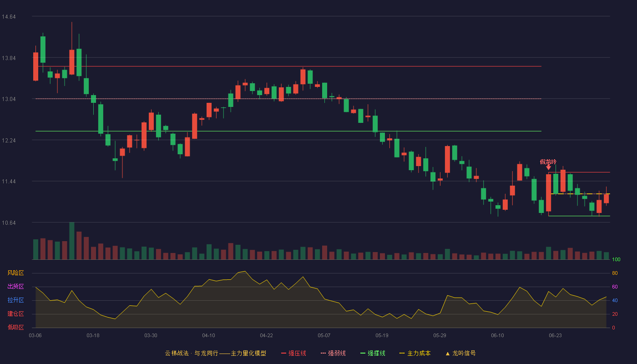Click the 12.24 price axis label
This screenshot has width=637, height=364.
9,141
